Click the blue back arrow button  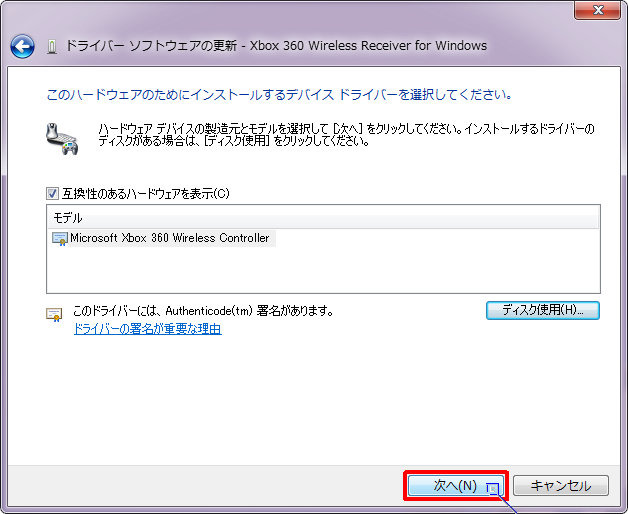click(22, 46)
